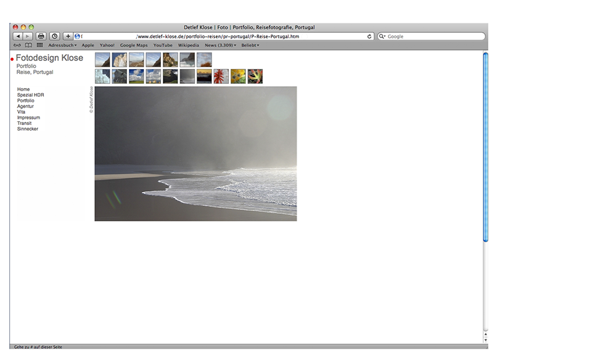Screen dimensions: 592x364
Task: Open the History clock icon
Action: point(54,36)
